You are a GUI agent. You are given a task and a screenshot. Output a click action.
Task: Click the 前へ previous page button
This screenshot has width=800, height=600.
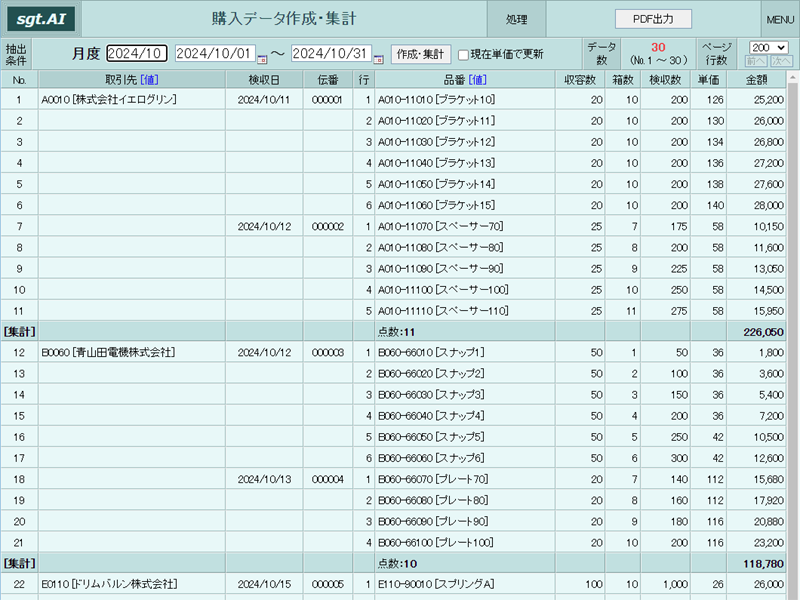(756, 61)
